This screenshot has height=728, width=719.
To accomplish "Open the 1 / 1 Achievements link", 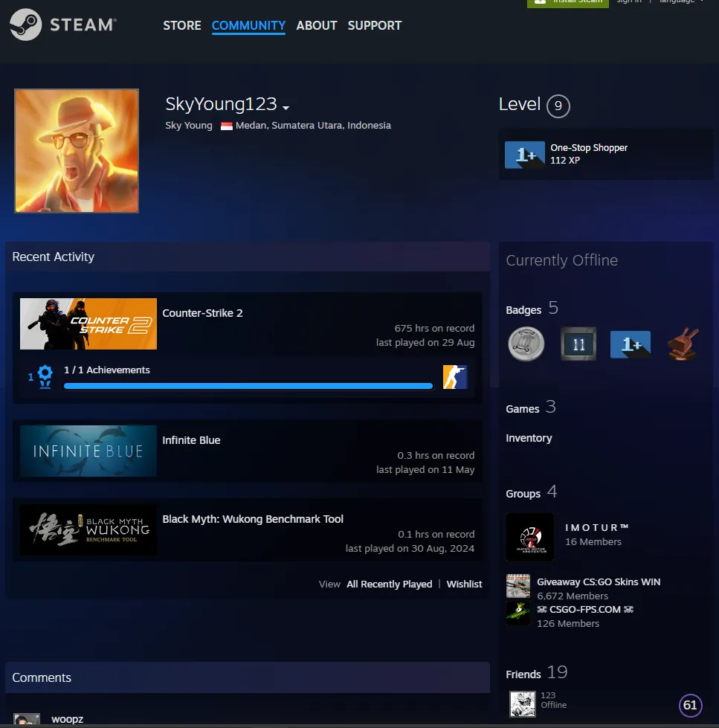I will click(x=107, y=370).
